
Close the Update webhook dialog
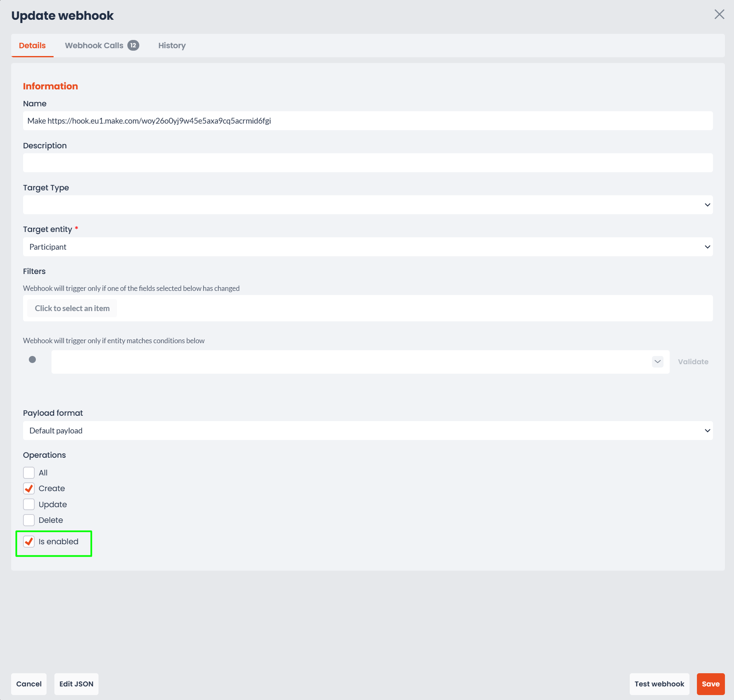(x=719, y=14)
